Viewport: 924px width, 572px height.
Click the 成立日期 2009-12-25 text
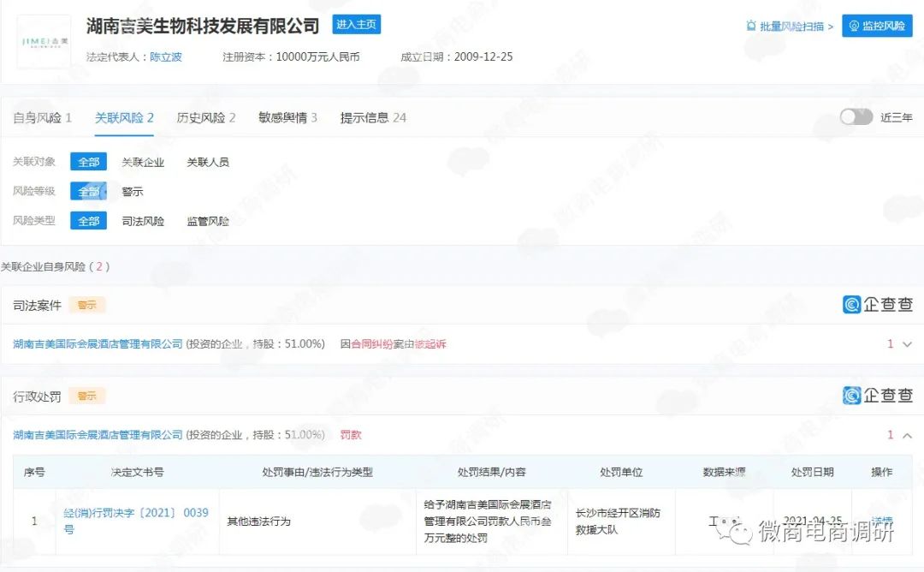point(457,57)
